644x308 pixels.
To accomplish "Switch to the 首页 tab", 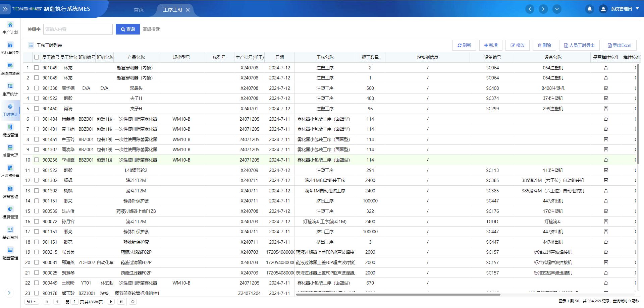I will (139, 10).
